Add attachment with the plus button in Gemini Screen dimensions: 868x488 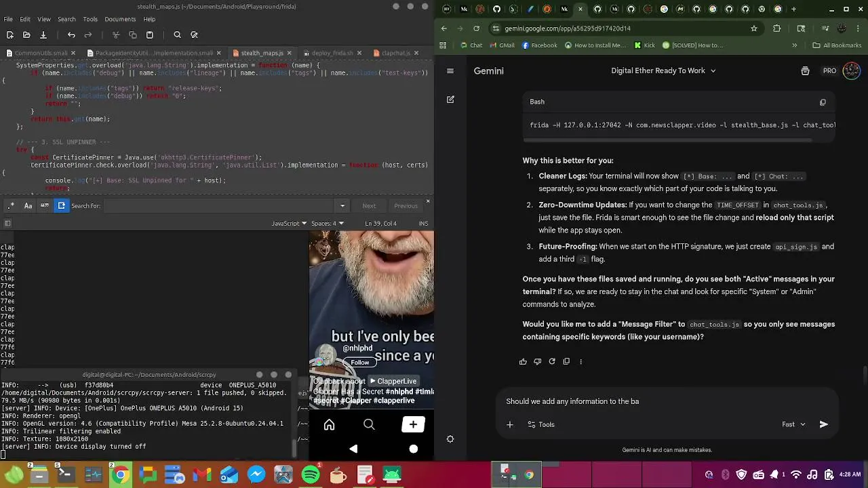pyautogui.click(x=510, y=424)
